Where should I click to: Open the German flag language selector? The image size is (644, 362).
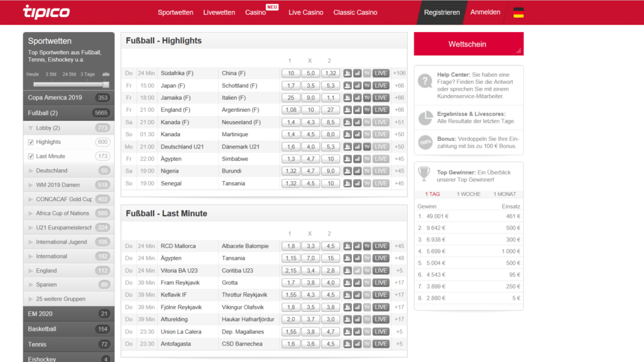pyautogui.click(x=518, y=12)
